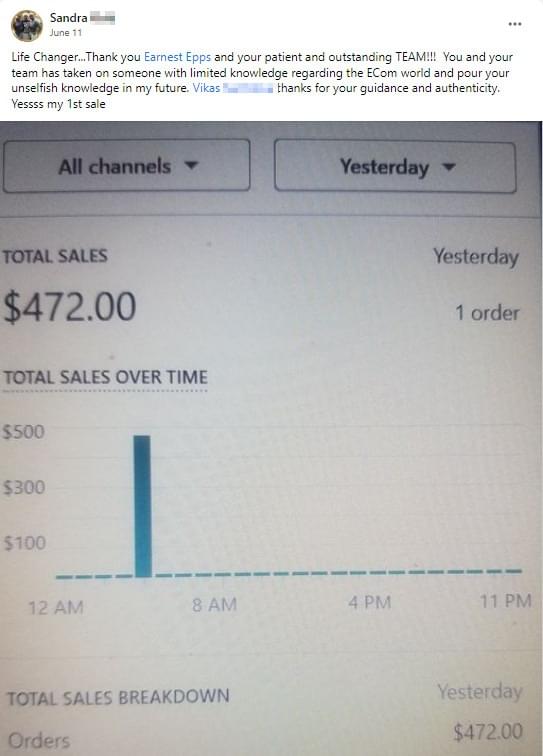Visit the Vikas tagged profile link

point(233,88)
